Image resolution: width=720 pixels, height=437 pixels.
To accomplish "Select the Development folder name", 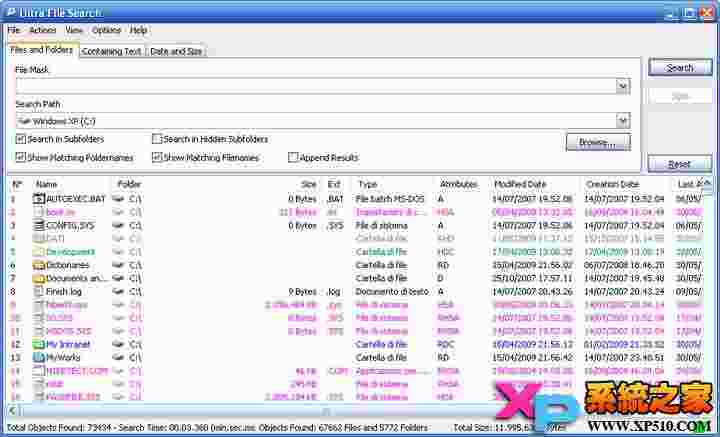I will point(70,252).
